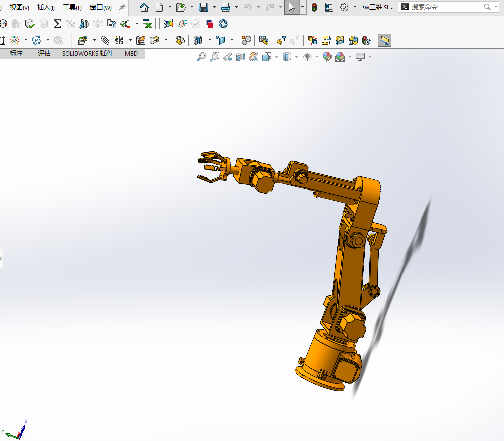Click Show Hidden Components icon

[x=180, y=40]
